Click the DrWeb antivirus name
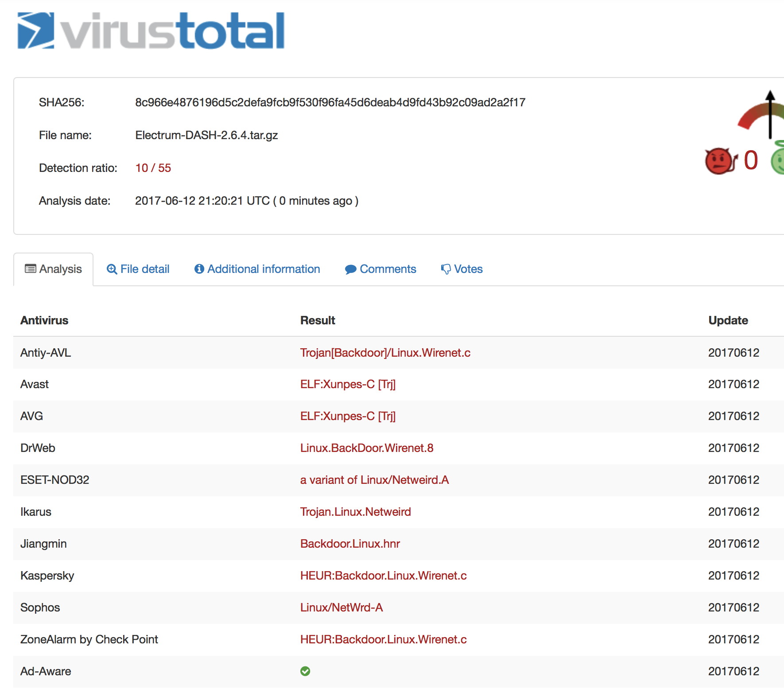784x693 pixels. click(x=38, y=448)
